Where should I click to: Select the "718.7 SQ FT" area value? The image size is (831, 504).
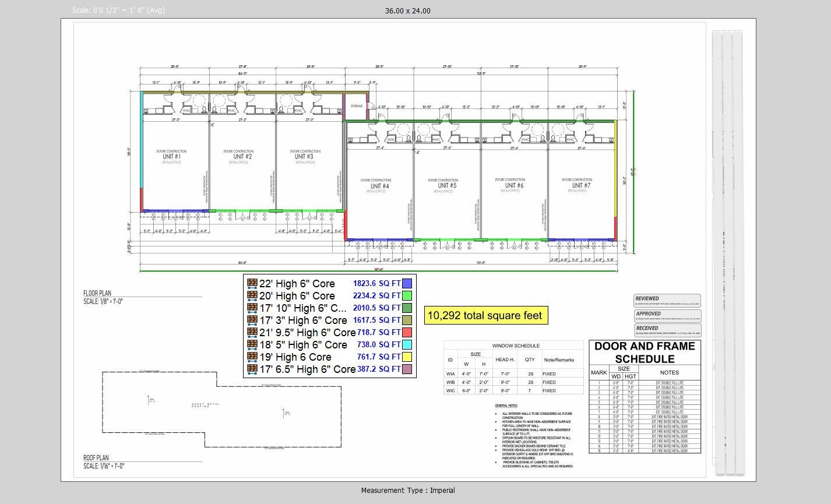tap(379, 332)
